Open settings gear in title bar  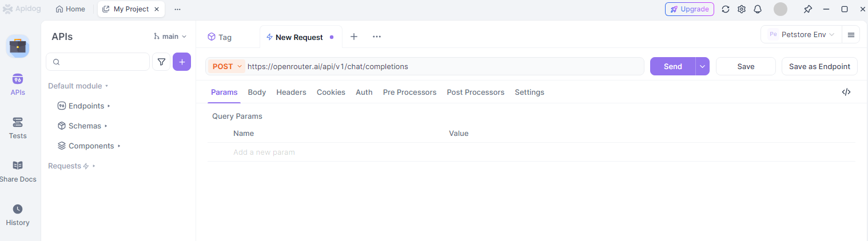[x=742, y=9]
